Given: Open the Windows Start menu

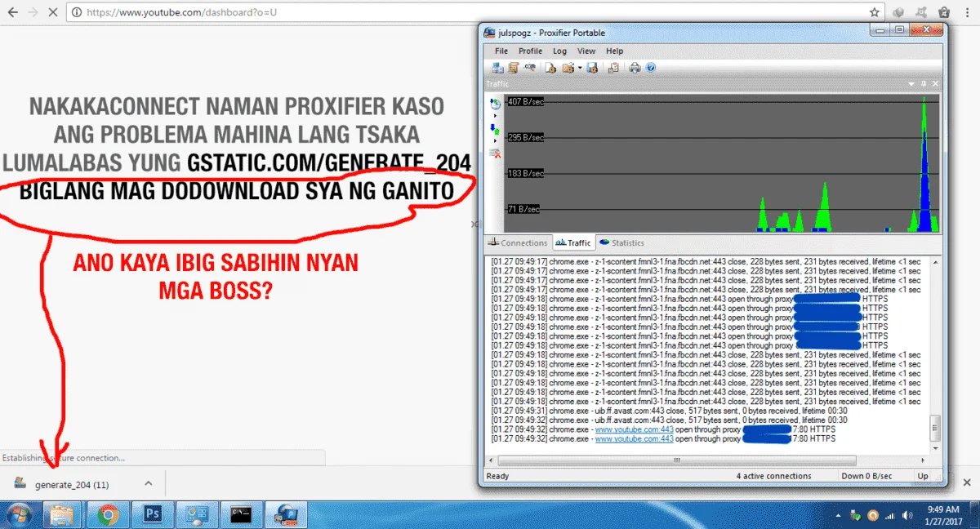Looking at the screenshot, I should click(x=18, y=514).
